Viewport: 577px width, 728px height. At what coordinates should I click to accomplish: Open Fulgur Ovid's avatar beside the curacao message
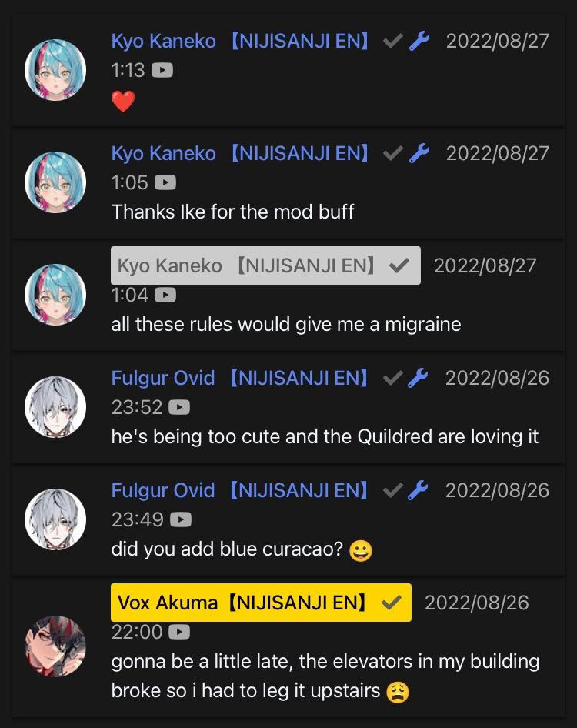(55, 519)
